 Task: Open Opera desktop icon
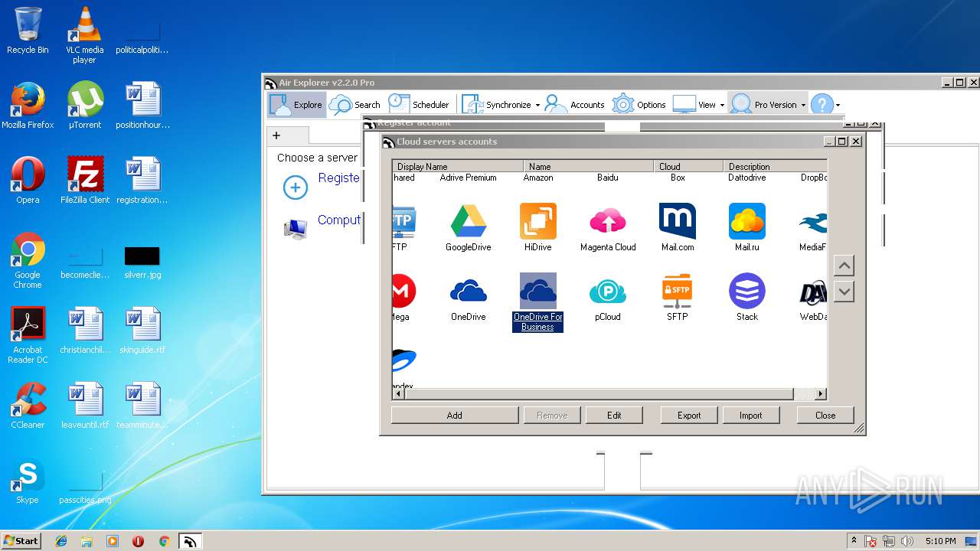[x=28, y=181]
